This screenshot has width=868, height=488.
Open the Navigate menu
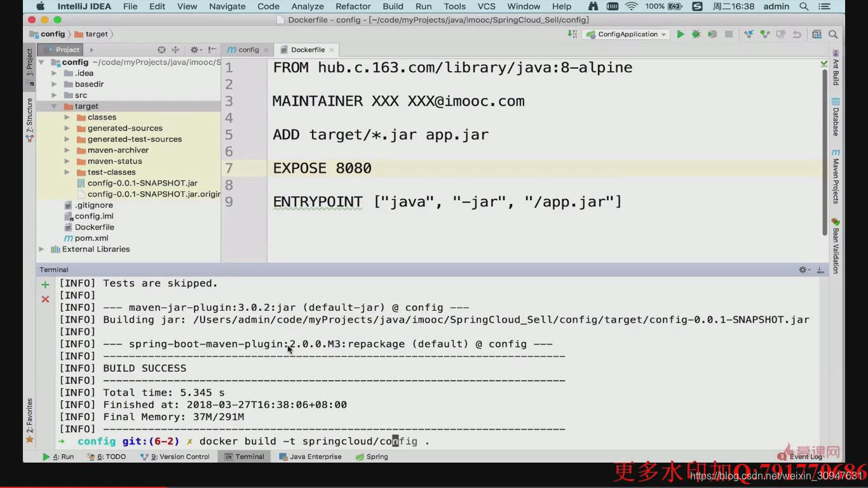(x=227, y=6)
